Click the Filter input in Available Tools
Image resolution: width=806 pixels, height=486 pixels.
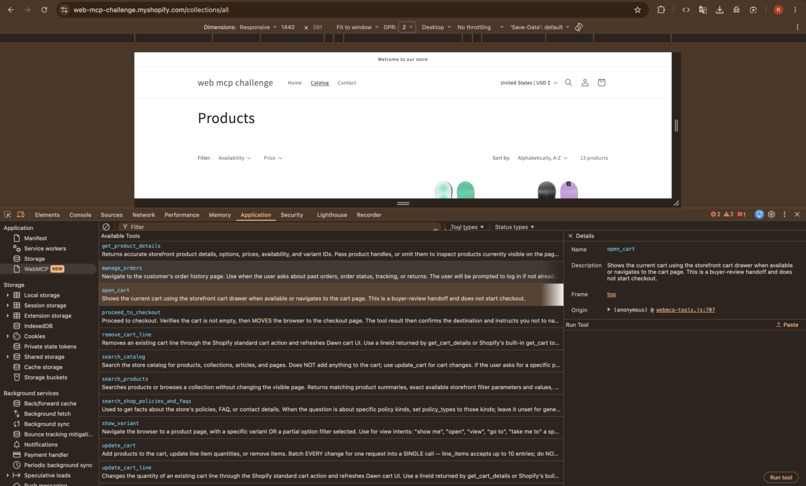(x=280, y=227)
